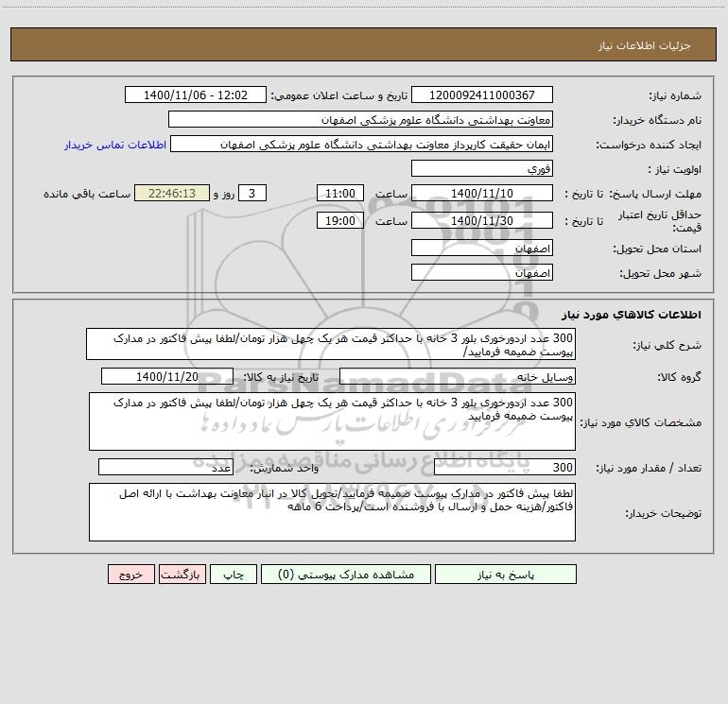This screenshot has width=728, height=704.
Task: Click the چاپ print button
Action: click(x=234, y=575)
